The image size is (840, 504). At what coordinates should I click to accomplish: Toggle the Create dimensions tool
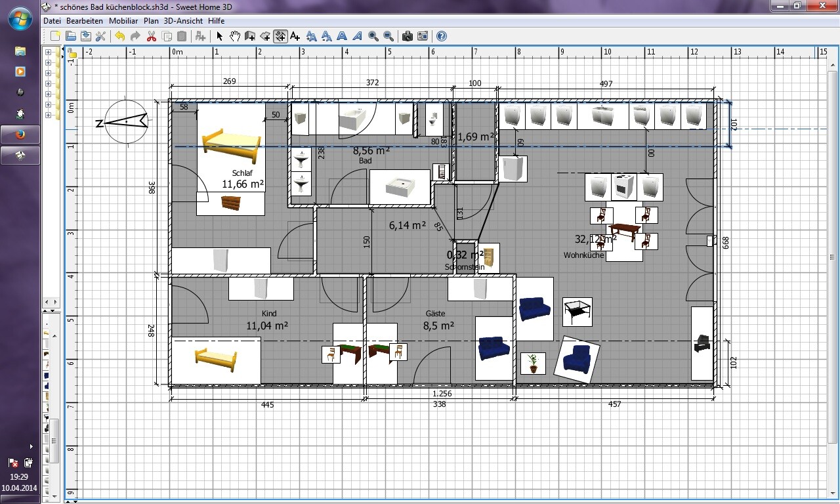point(280,36)
